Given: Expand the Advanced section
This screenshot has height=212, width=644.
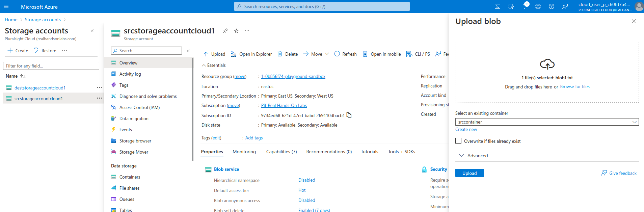Looking at the screenshot, I should tap(478, 156).
